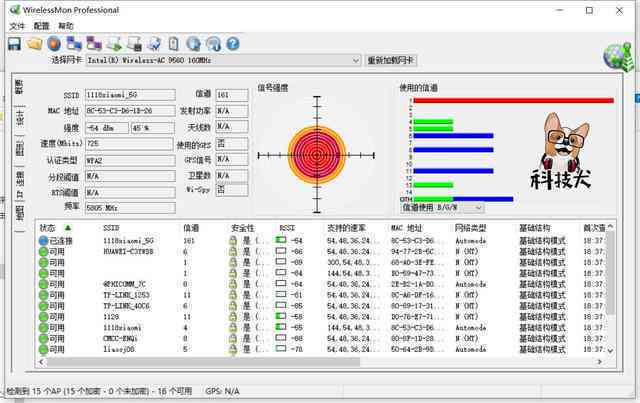Open the 帮助 menu
Viewport: 640px width, 403px height.
[66, 26]
